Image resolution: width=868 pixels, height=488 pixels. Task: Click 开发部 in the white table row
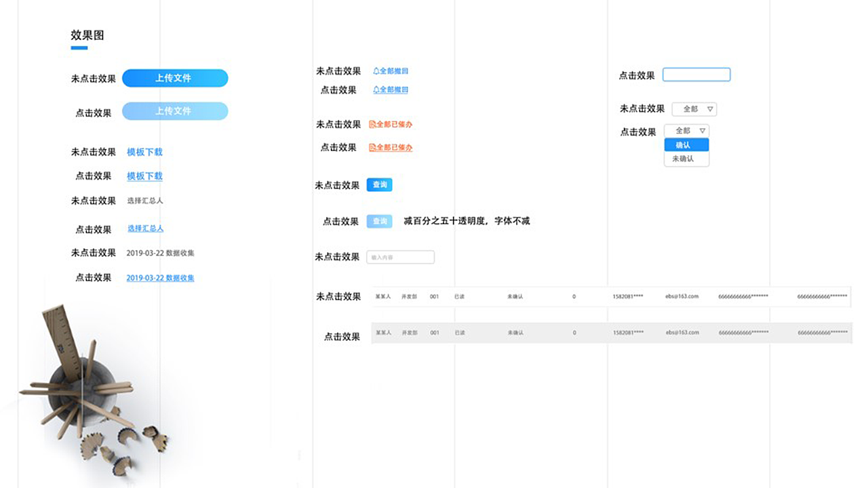410,296
